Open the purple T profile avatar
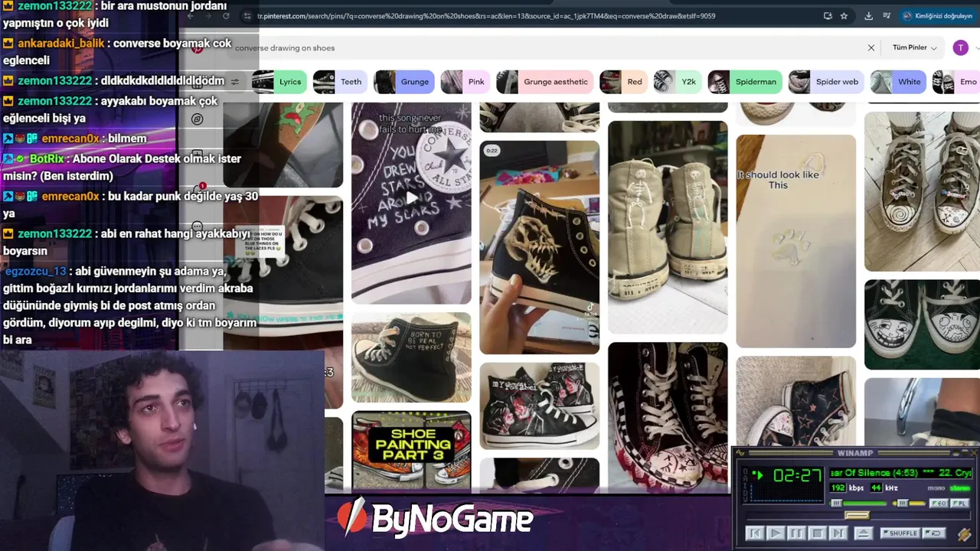980x551 pixels. point(960,47)
